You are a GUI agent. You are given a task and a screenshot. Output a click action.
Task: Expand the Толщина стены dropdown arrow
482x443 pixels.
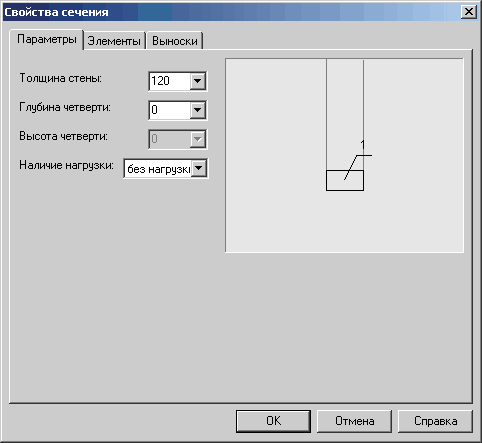click(x=197, y=81)
